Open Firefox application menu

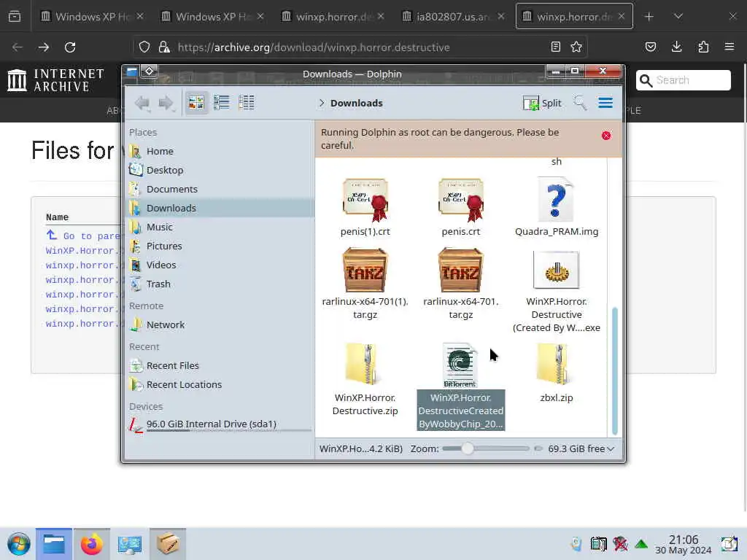click(x=729, y=47)
